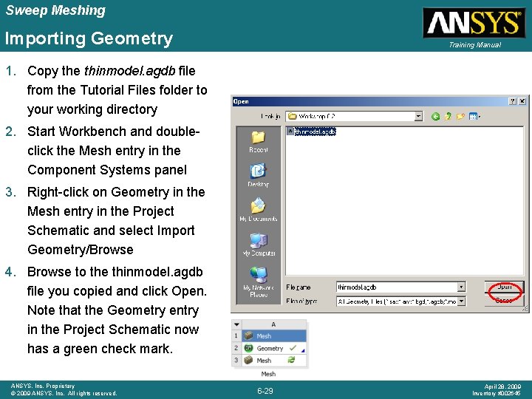
Task: Go up one folder level
Action: click(x=448, y=117)
